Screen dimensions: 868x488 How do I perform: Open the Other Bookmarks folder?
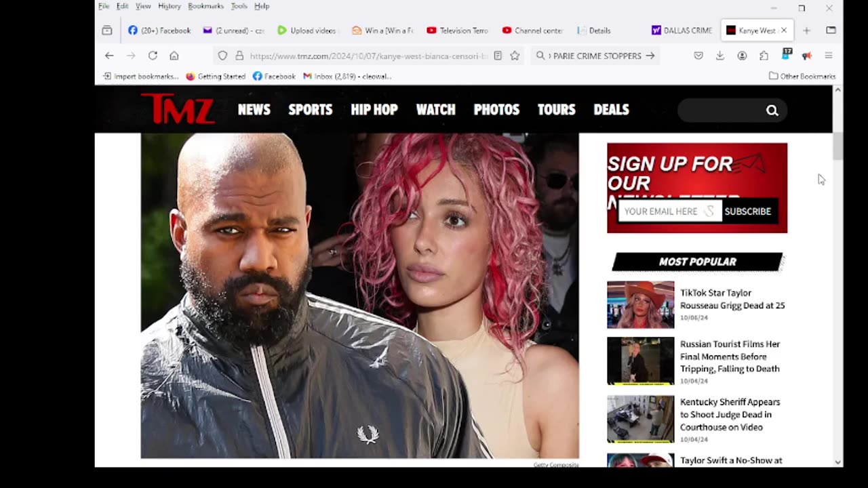pyautogui.click(x=802, y=76)
